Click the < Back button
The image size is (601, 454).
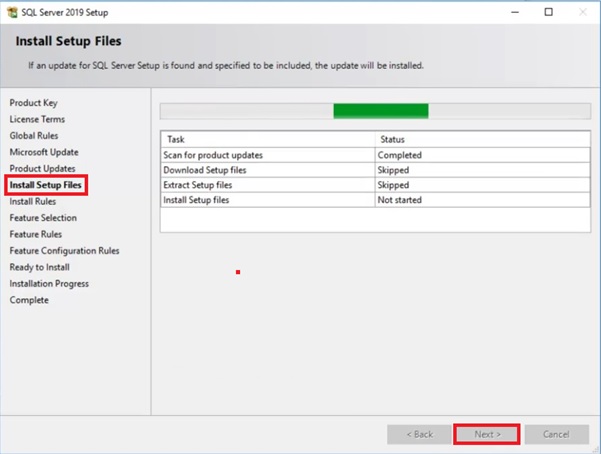(x=419, y=434)
